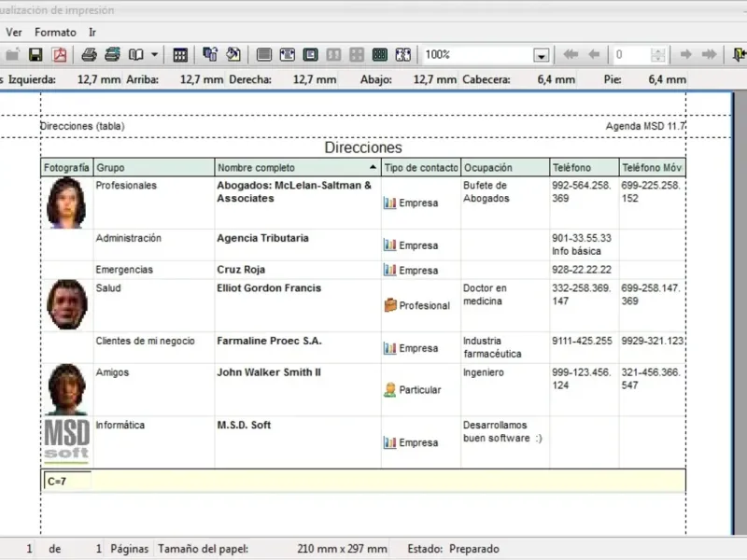Click the Print icon
This screenshot has height=560, width=747.
click(x=90, y=55)
